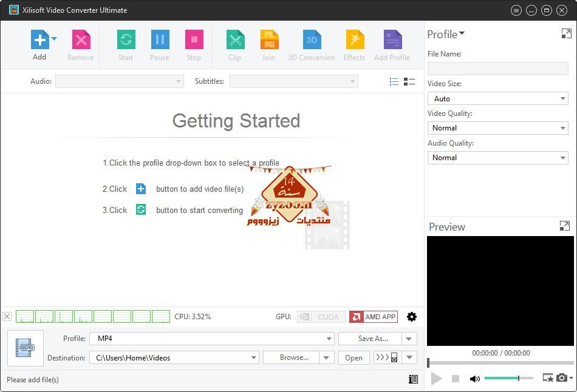Stop the preview playback
This screenshot has height=392, width=577.
455,379
